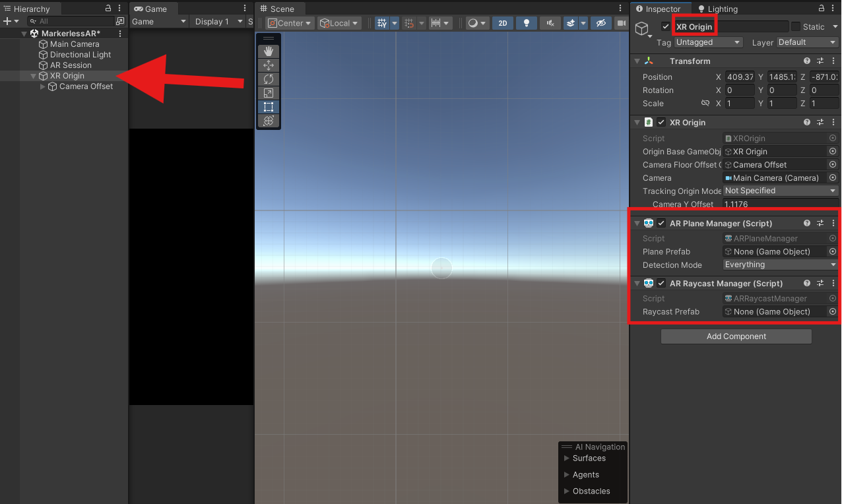Collapse the Transform component foldout
842x504 pixels.
(x=637, y=61)
